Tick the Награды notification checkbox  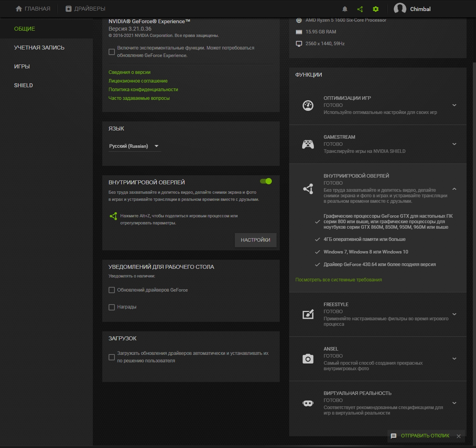[x=112, y=307]
